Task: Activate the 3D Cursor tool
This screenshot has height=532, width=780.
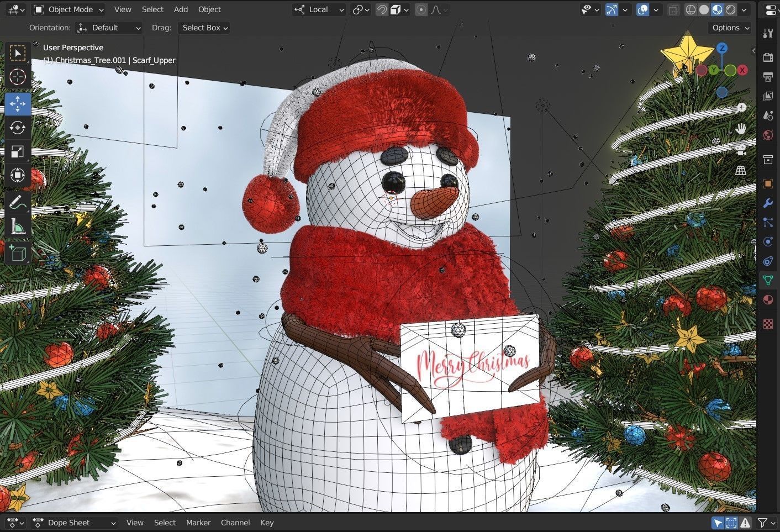Action: tap(18, 77)
